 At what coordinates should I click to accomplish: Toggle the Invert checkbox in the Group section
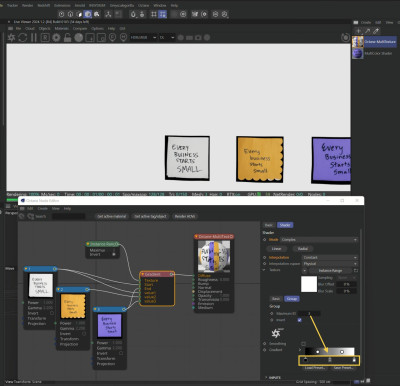pyautogui.click(x=299, y=320)
